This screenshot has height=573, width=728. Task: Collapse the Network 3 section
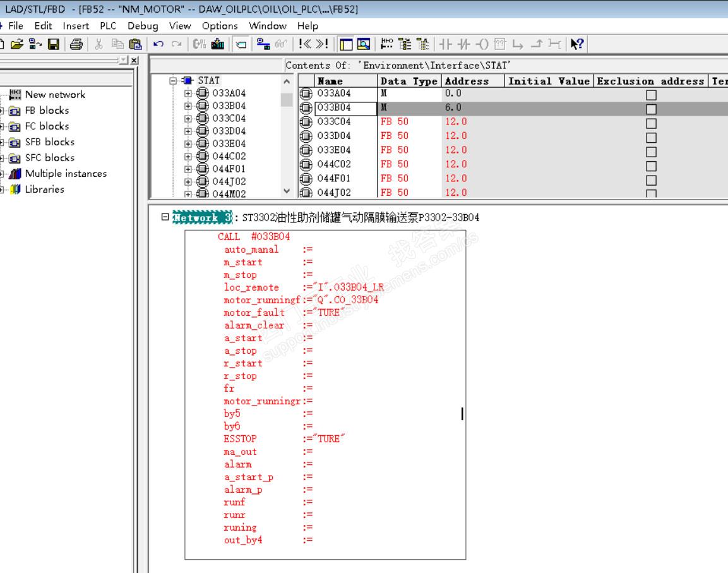(165, 217)
